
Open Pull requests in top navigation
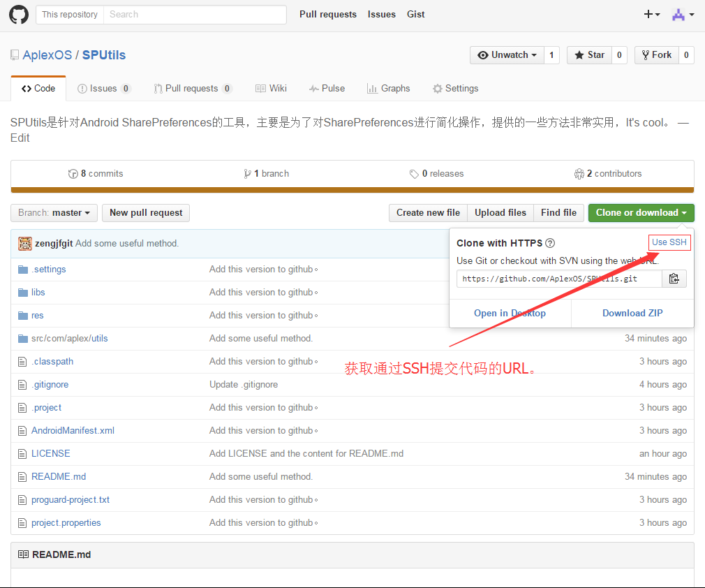point(328,15)
